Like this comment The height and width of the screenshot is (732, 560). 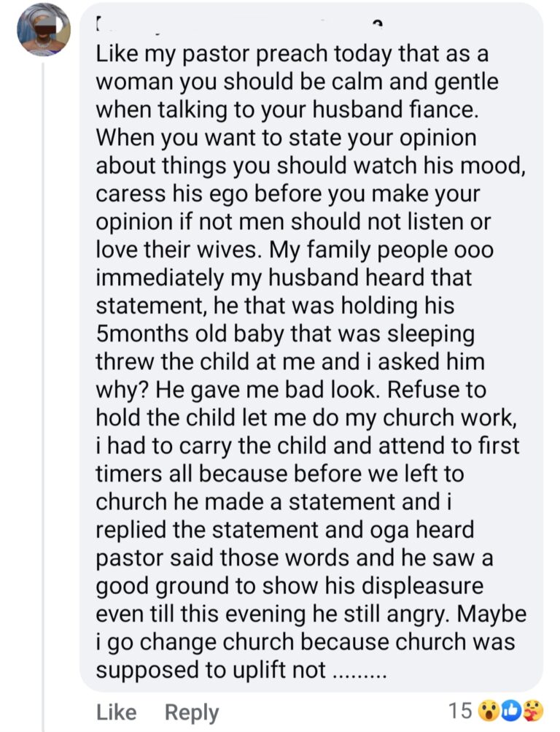[x=116, y=712]
